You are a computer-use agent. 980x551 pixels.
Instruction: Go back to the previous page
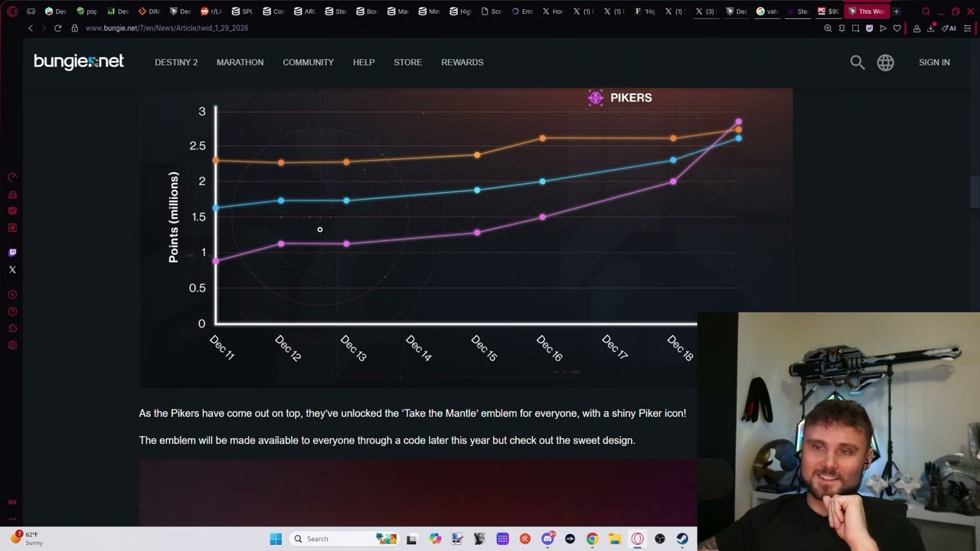coord(31,28)
